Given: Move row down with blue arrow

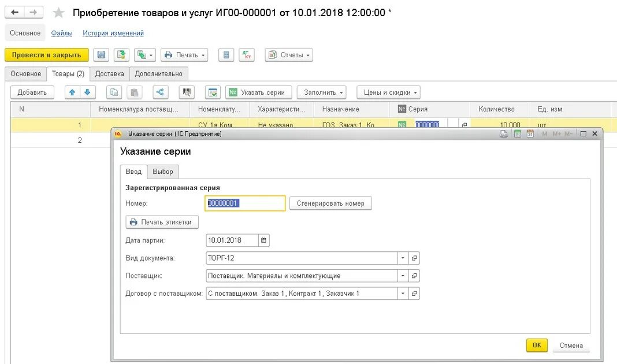Looking at the screenshot, I should pyautogui.click(x=88, y=92).
